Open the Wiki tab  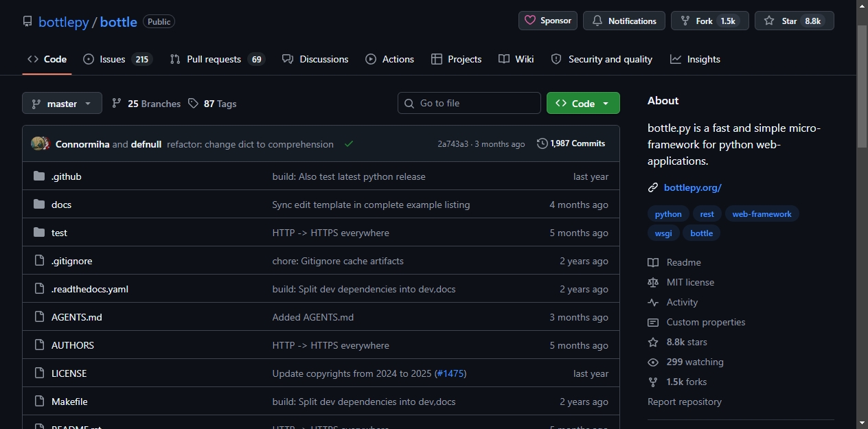[x=516, y=59]
